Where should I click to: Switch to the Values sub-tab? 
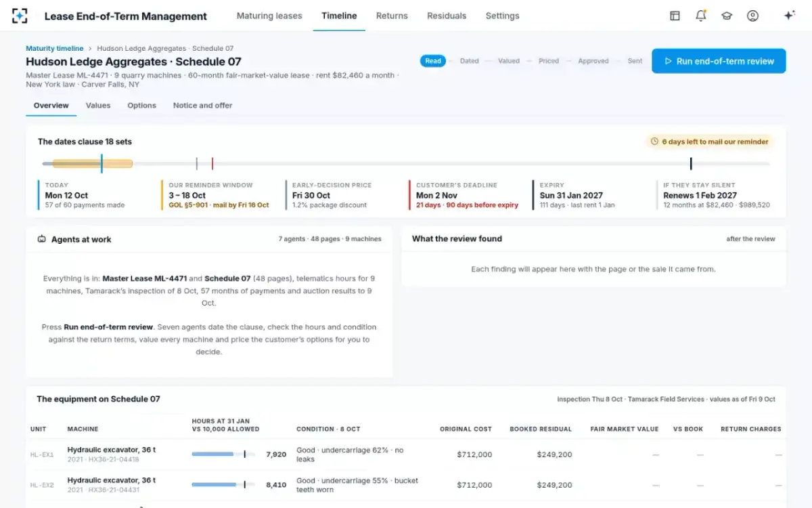click(98, 106)
